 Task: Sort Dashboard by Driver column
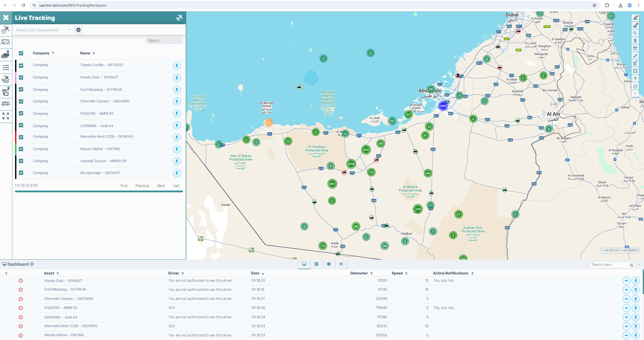pos(176,273)
